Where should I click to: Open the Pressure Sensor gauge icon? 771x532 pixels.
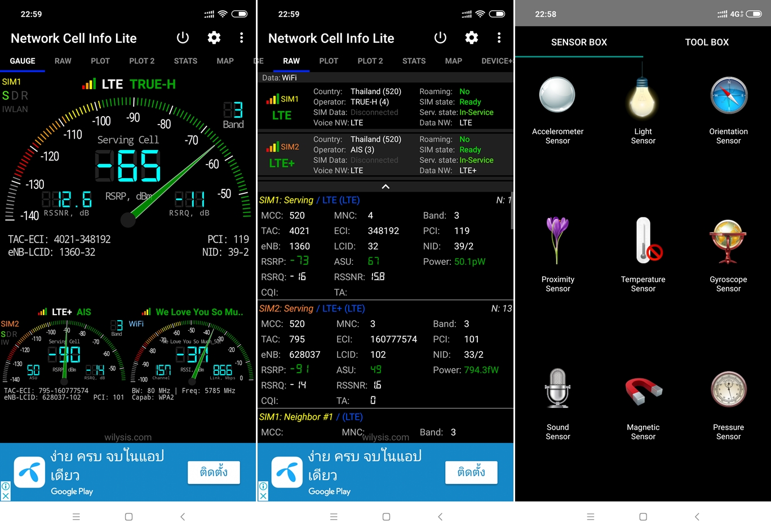(x=728, y=389)
